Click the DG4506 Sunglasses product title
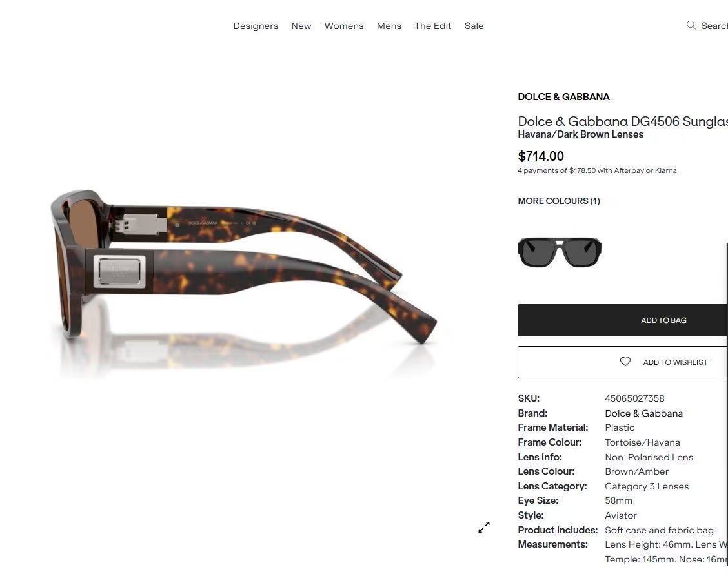 [x=623, y=121]
